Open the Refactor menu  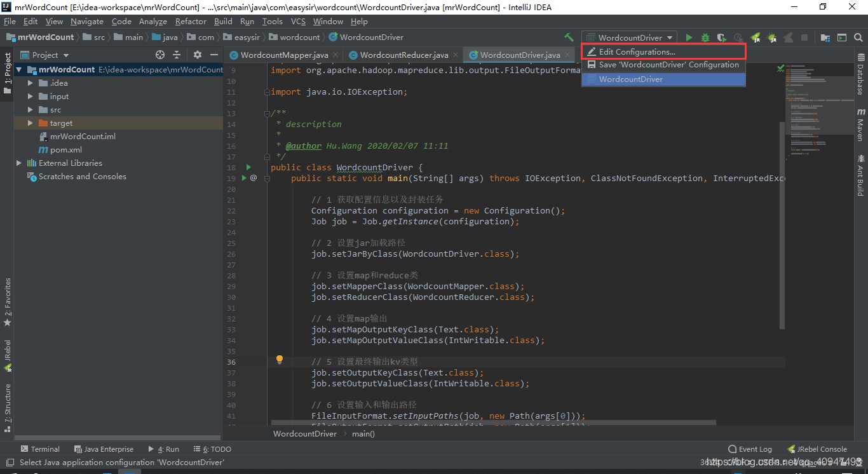[x=191, y=21]
